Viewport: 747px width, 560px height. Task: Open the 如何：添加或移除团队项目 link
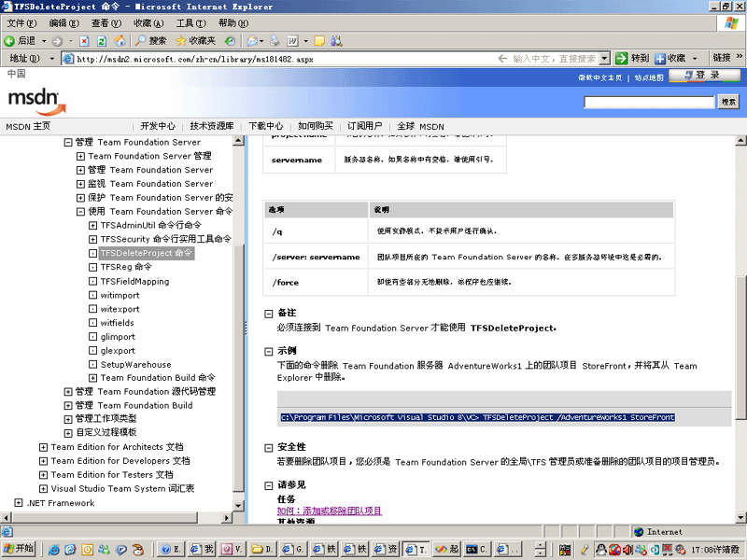pos(330,511)
